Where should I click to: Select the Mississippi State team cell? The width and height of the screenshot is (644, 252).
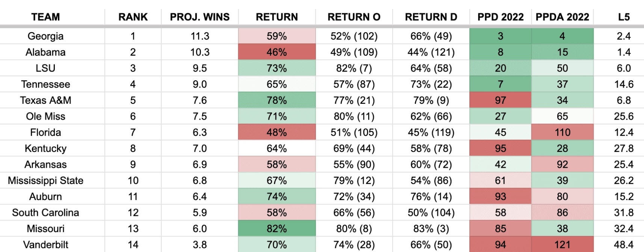[x=45, y=181]
